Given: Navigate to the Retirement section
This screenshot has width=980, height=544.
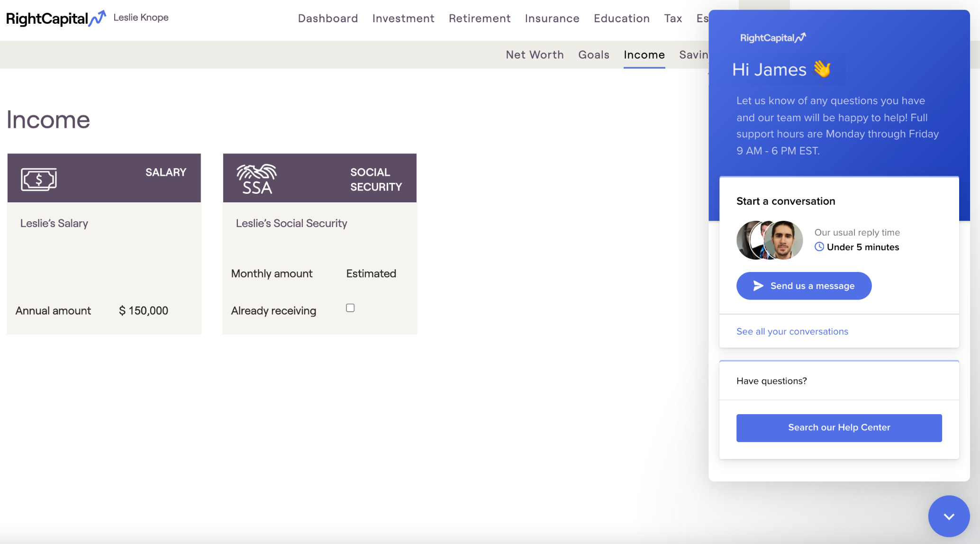Looking at the screenshot, I should (480, 18).
